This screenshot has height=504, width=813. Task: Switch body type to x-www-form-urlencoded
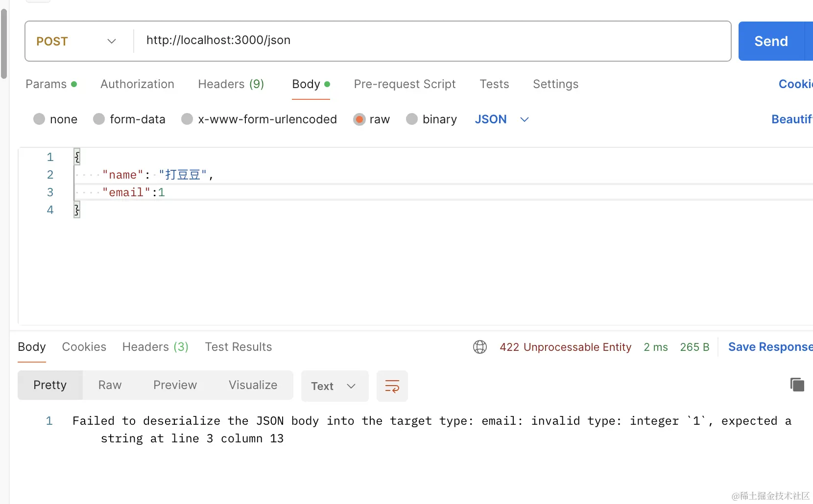pos(187,119)
